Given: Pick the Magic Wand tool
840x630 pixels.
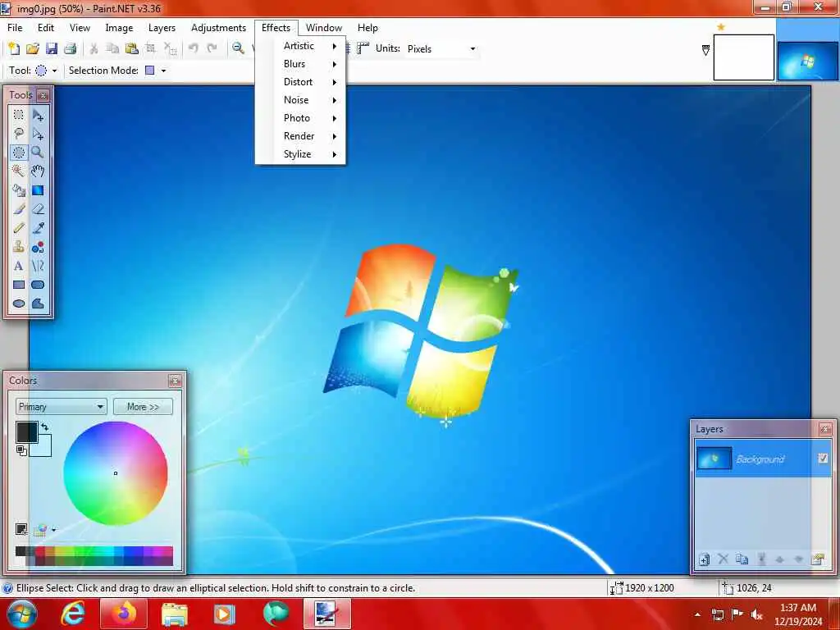Looking at the screenshot, I should pyautogui.click(x=19, y=171).
